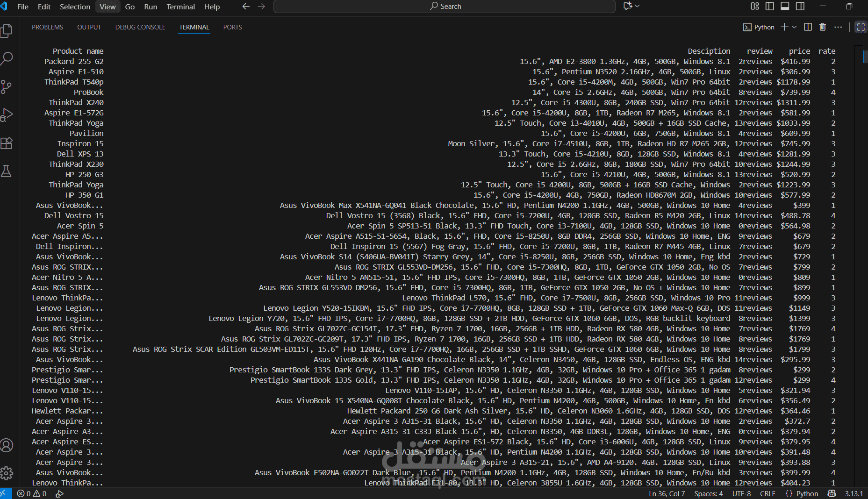Open the Run and Debug view
The image size is (868, 499).
(x=7, y=115)
